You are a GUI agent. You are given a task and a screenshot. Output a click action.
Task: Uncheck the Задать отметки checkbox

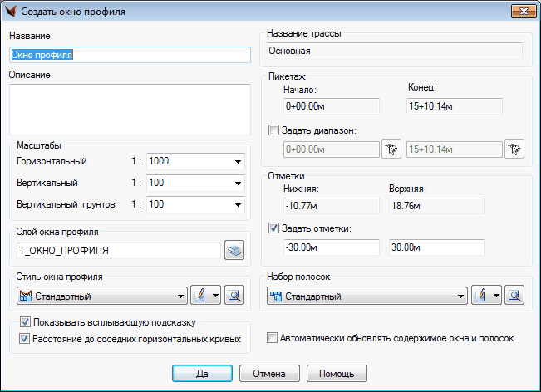[x=274, y=228]
